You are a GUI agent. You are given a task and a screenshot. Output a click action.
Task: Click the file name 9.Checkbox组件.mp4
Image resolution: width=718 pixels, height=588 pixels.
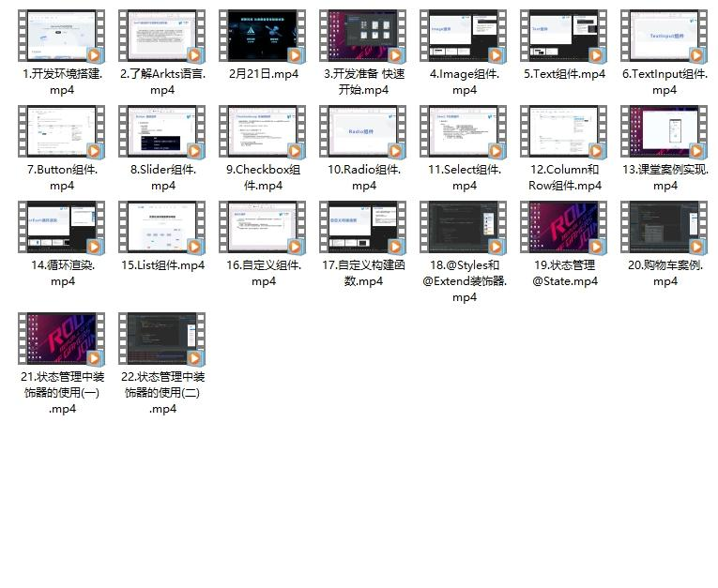click(264, 177)
